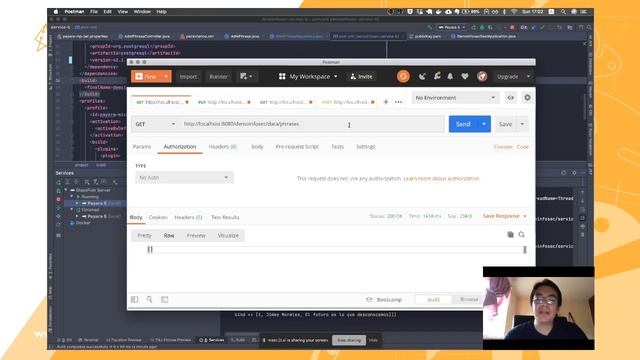
Task: Copy the response body to clipboard
Action: point(510,234)
